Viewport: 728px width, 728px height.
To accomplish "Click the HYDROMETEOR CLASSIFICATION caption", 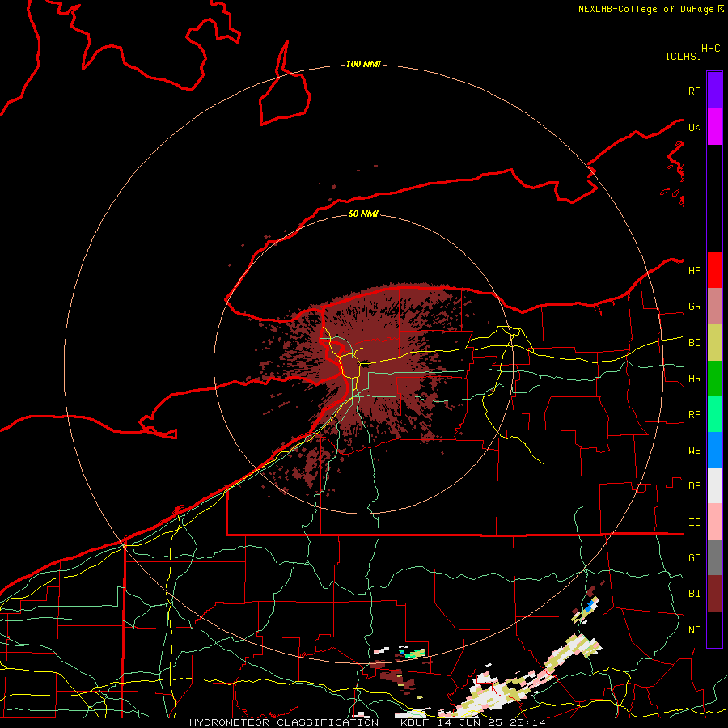I will [x=284, y=722].
